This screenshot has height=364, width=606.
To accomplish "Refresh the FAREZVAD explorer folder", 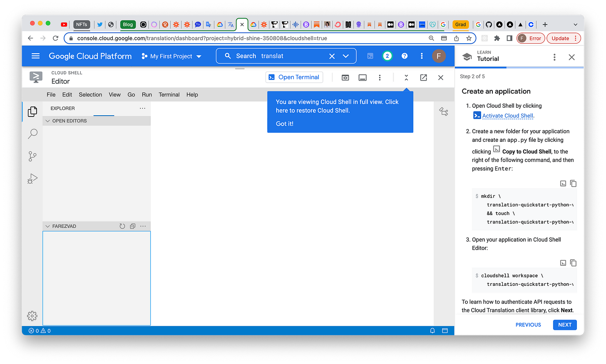I will (x=122, y=226).
